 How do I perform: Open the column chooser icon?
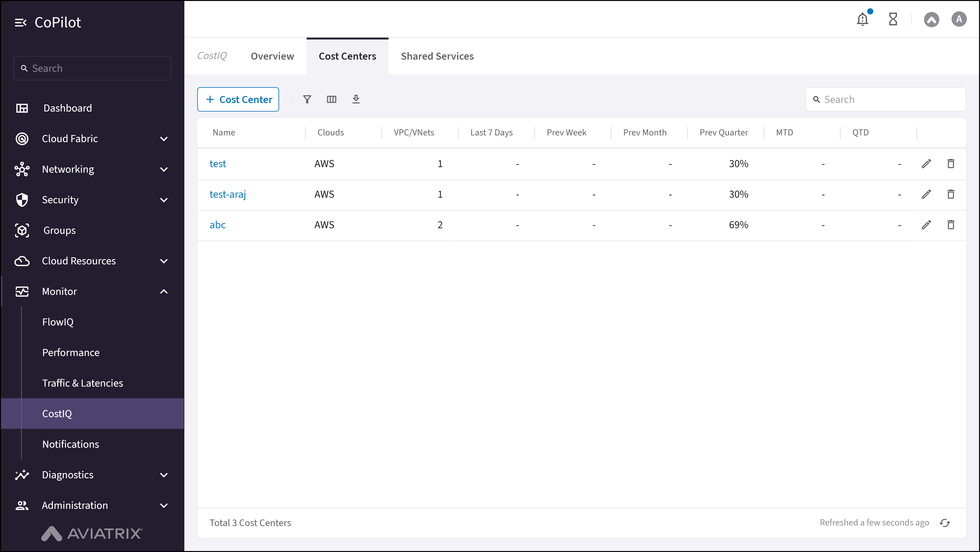331,99
